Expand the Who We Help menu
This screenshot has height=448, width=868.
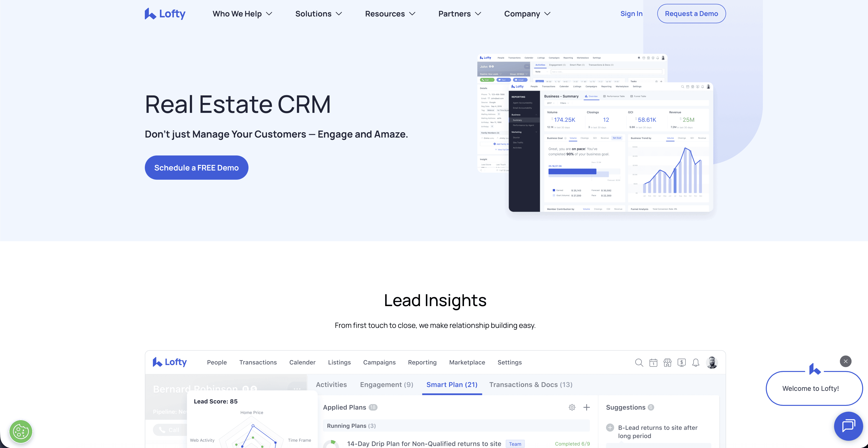pos(242,14)
